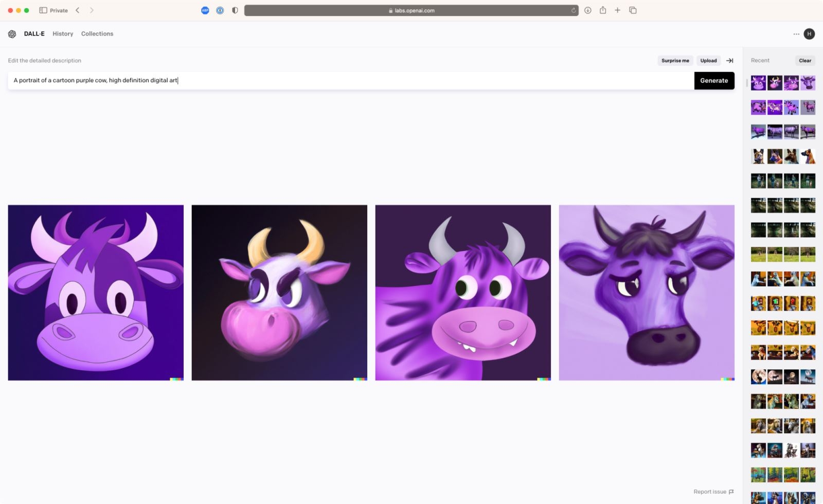This screenshot has height=504, width=823.
Task: Go forward with browser forward arrow
Action: click(x=92, y=10)
